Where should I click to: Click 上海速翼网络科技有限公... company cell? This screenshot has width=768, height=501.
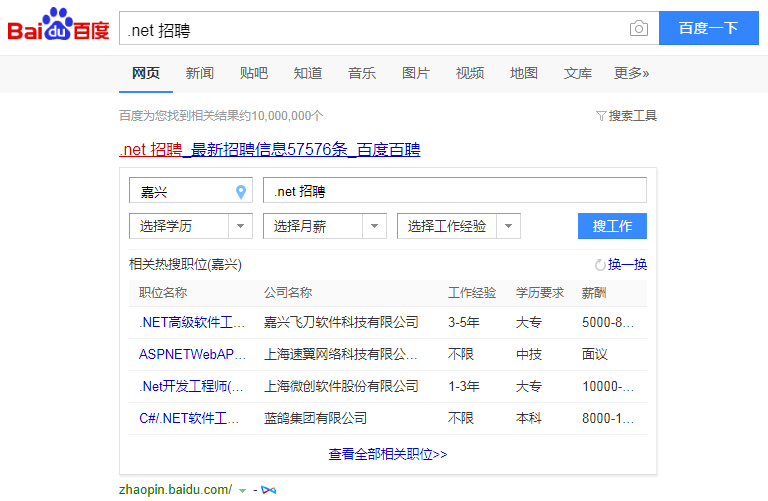point(340,354)
